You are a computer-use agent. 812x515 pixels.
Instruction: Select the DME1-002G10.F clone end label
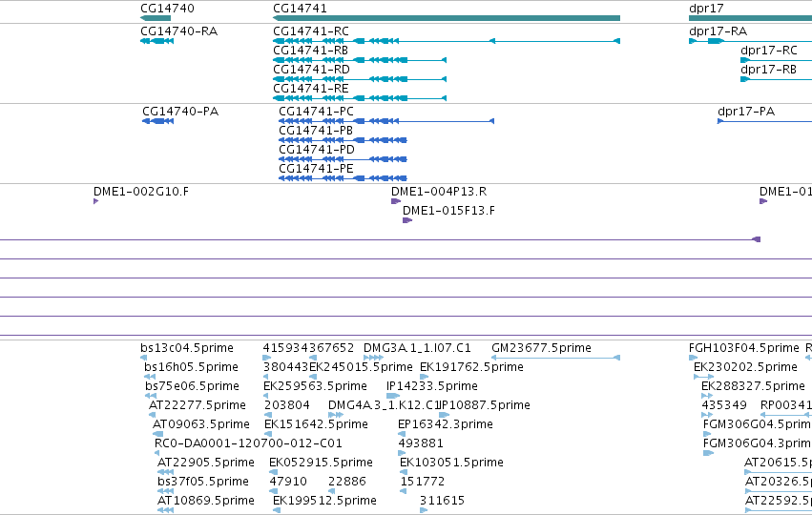click(x=141, y=192)
